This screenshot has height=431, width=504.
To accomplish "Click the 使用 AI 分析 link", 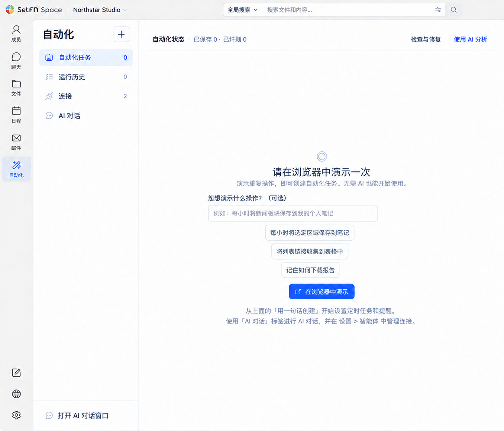I will coord(470,39).
